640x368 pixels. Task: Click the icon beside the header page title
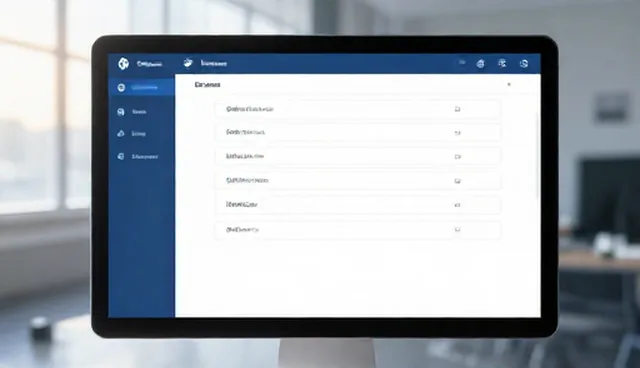(188, 63)
